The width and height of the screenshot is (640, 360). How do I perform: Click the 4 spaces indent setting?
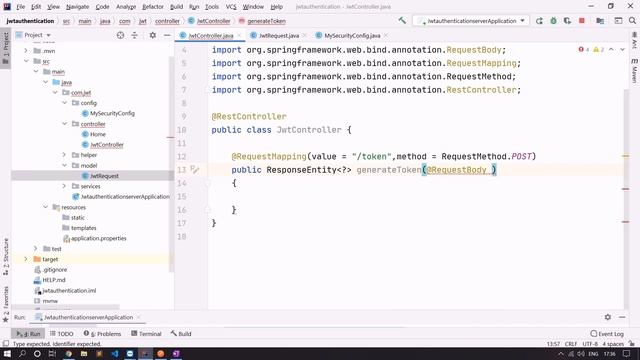[x=613, y=344]
